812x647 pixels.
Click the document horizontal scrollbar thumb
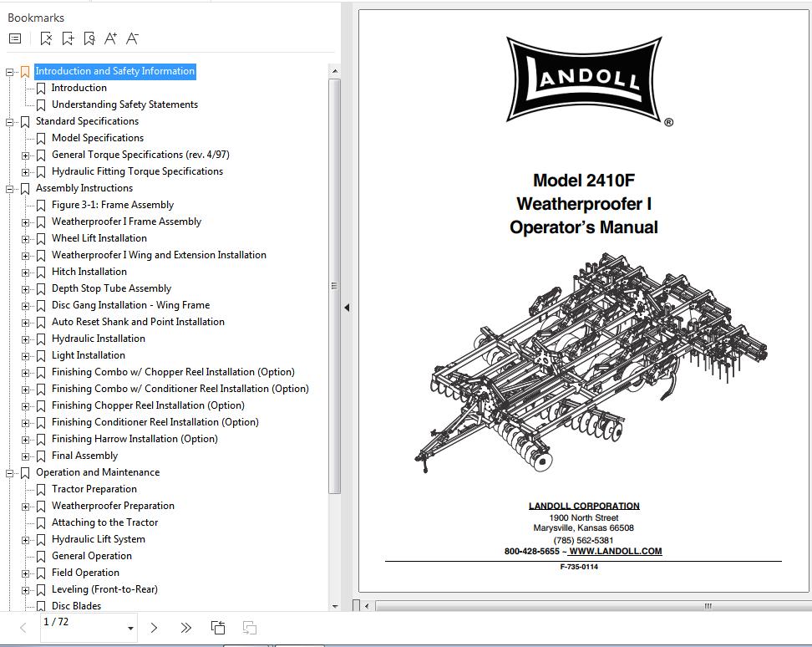(593, 605)
